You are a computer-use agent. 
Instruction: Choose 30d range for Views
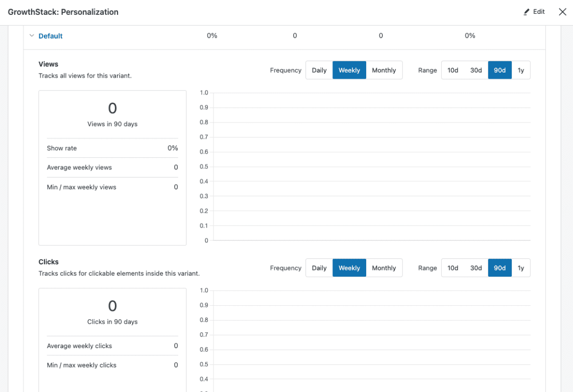click(476, 70)
